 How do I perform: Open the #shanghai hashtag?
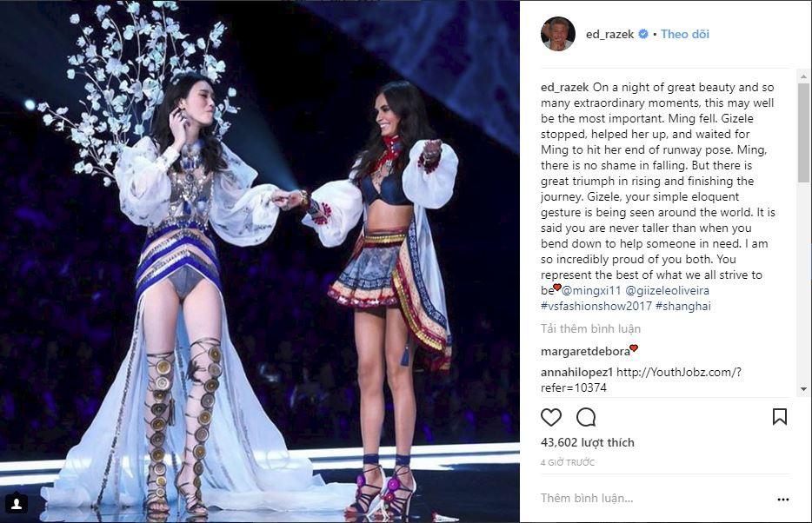(x=683, y=306)
